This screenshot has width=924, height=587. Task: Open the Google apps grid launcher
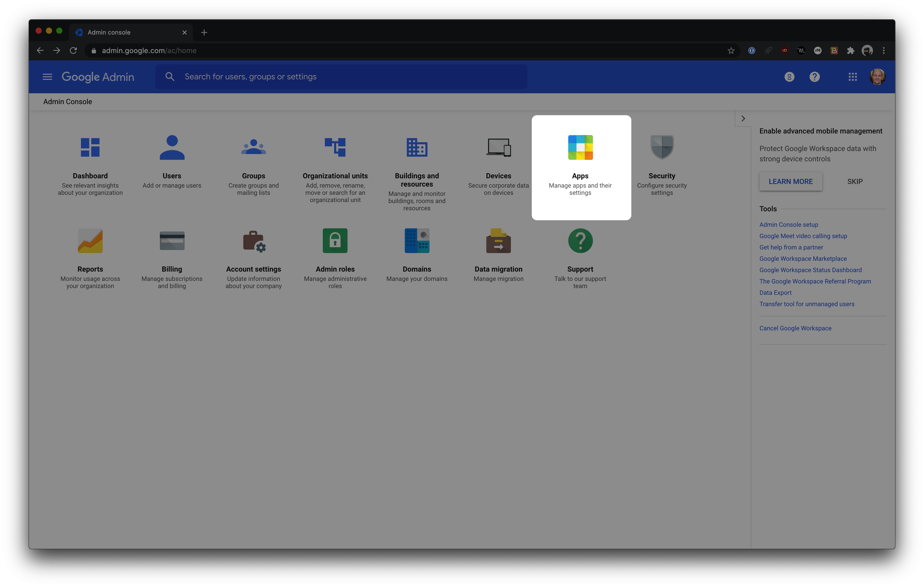point(853,77)
